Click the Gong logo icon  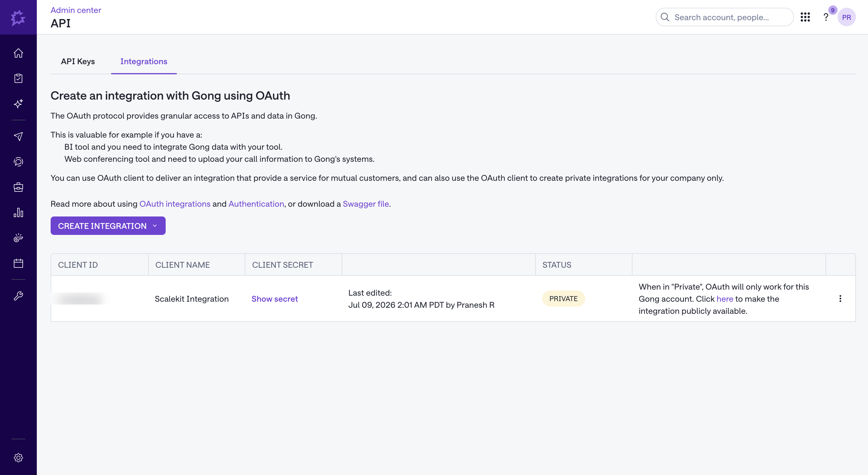pos(18,17)
